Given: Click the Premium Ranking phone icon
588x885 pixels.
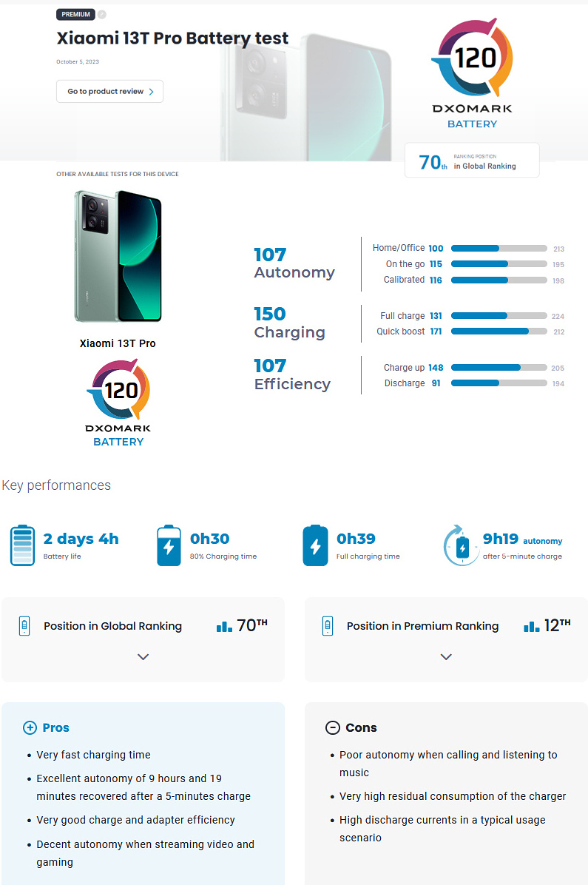Looking at the screenshot, I should (x=328, y=626).
